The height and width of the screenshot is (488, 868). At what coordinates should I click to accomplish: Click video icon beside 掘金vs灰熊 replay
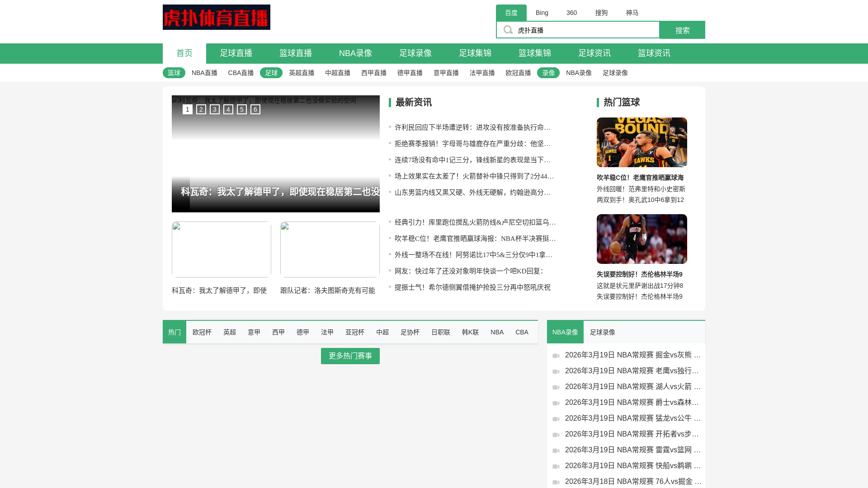pyautogui.click(x=556, y=356)
